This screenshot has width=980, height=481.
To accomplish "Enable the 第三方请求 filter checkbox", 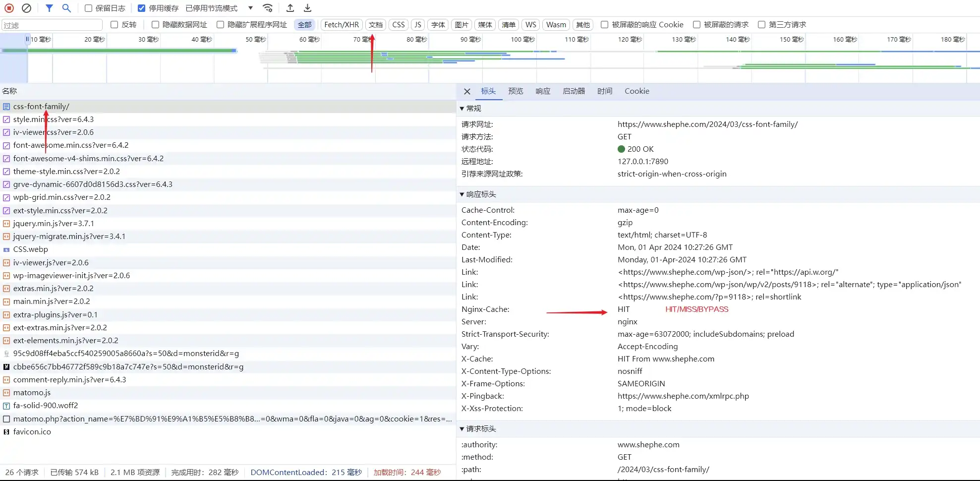I will click(762, 24).
